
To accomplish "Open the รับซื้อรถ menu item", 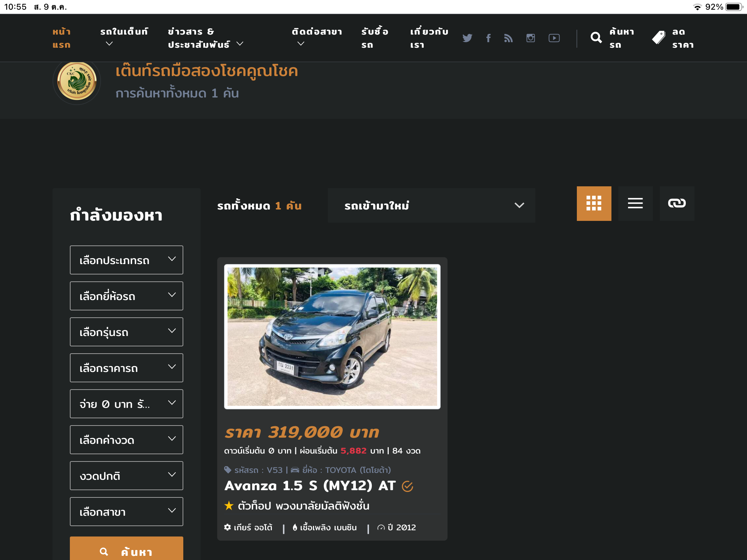I will coord(375,38).
